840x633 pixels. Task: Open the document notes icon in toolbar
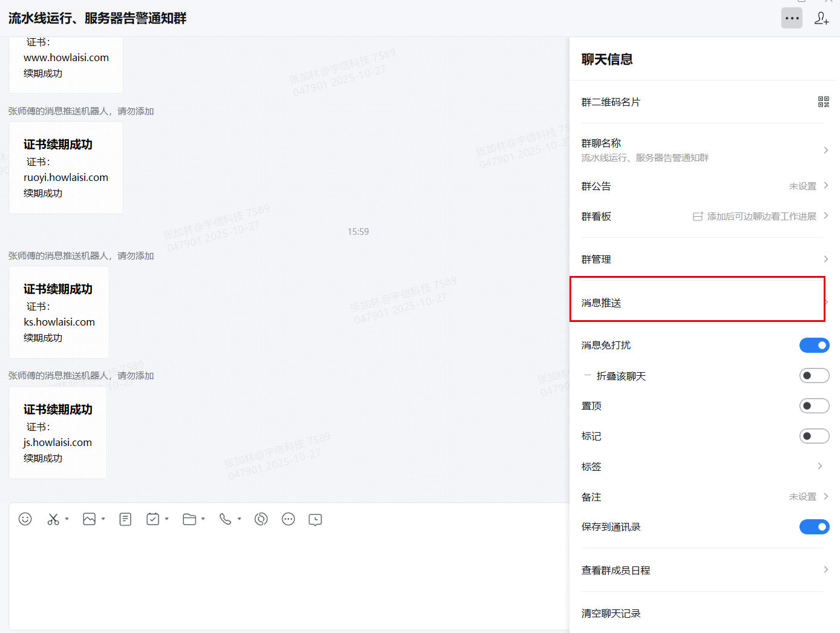click(x=125, y=519)
